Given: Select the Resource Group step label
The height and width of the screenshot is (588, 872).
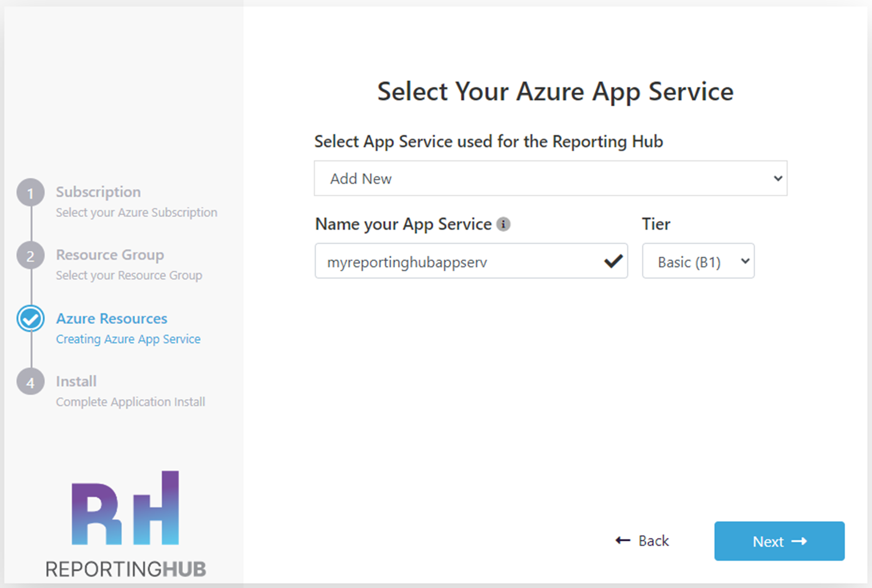Looking at the screenshot, I should coord(110,255).
